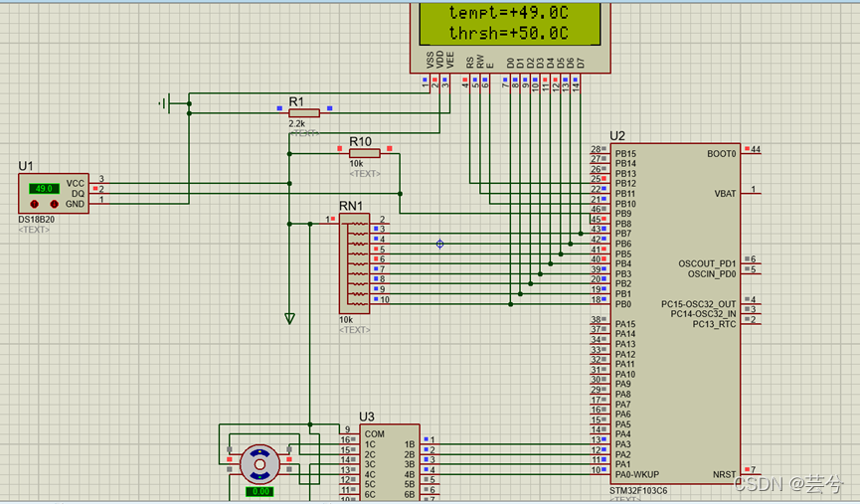Select the RN1 resistor network body
The width and height of the screenshot is (860, 504).
(354, 263)
